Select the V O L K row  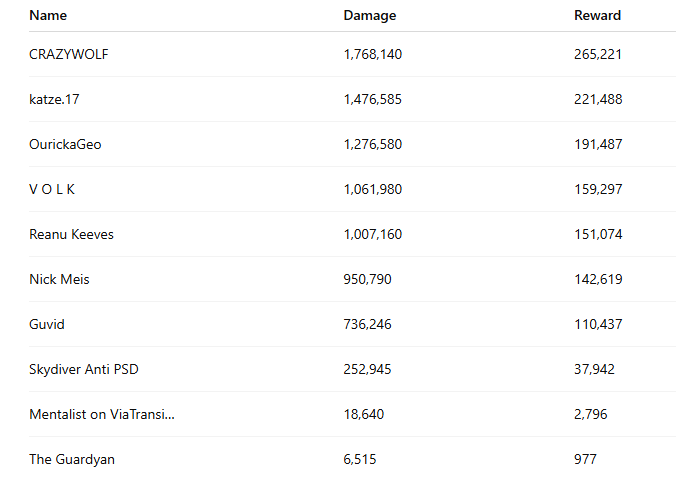click(352, 189)
